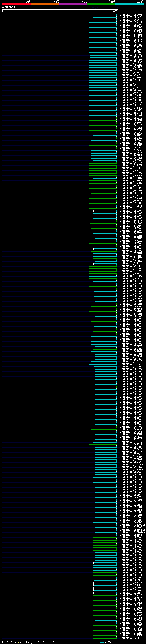
Task: Click the green ~80% identity legend segment
Action: 101,4
